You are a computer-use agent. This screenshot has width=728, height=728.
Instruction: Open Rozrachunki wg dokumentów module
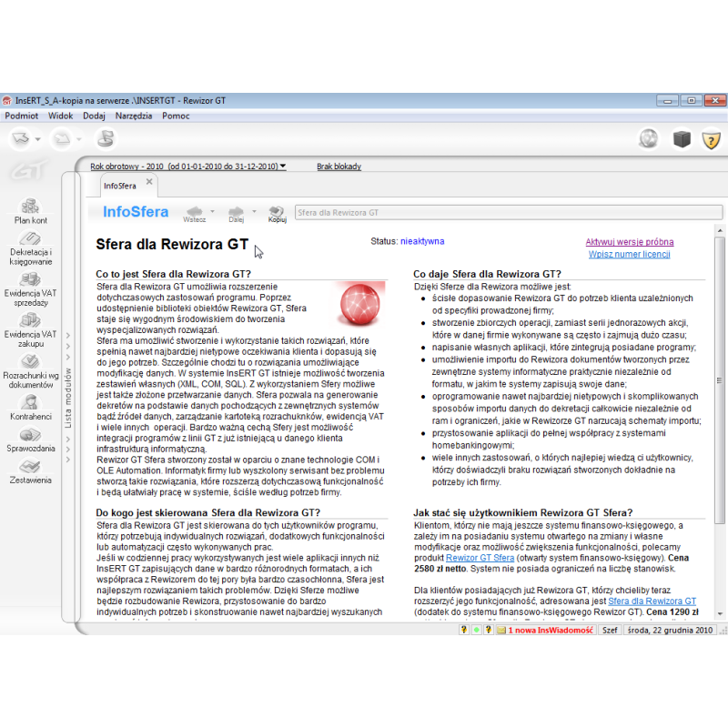(x=30, y=369)
